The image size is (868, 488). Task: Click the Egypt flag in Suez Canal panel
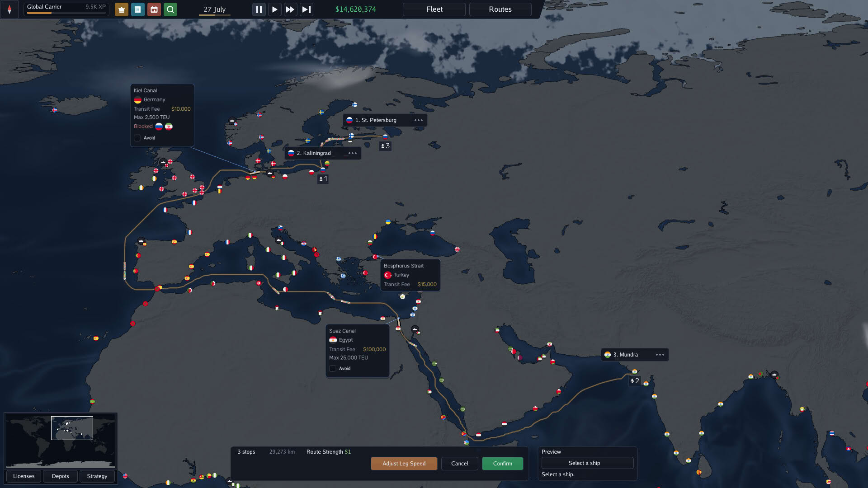click(x=333, y=340)
